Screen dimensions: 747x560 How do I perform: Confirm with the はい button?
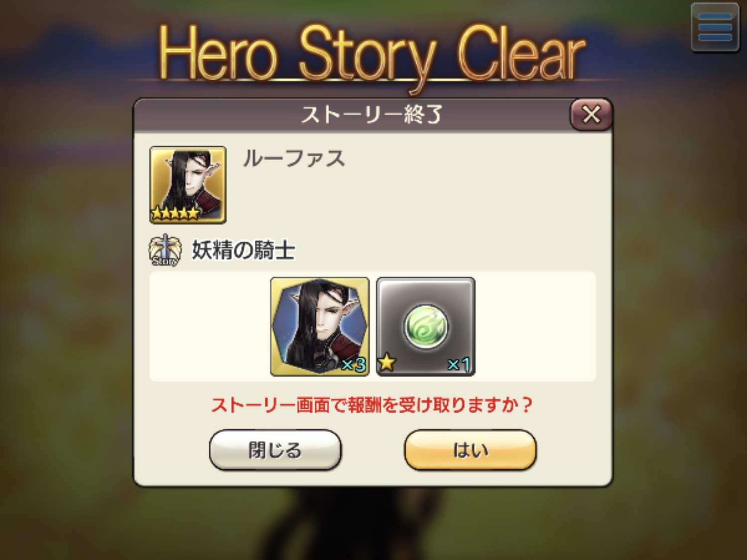pos(470,450)
